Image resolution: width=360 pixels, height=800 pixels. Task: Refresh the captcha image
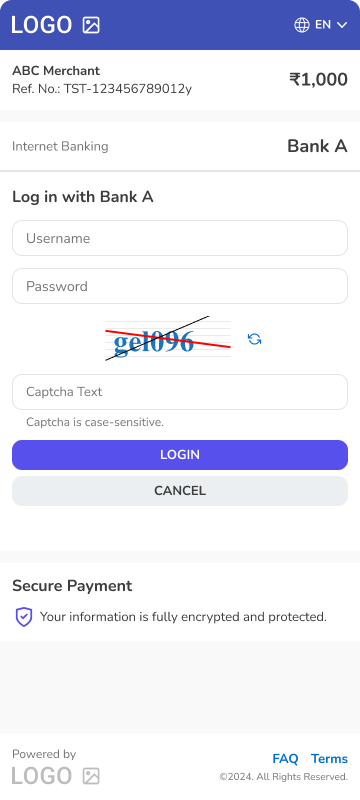tap(254, 339)
